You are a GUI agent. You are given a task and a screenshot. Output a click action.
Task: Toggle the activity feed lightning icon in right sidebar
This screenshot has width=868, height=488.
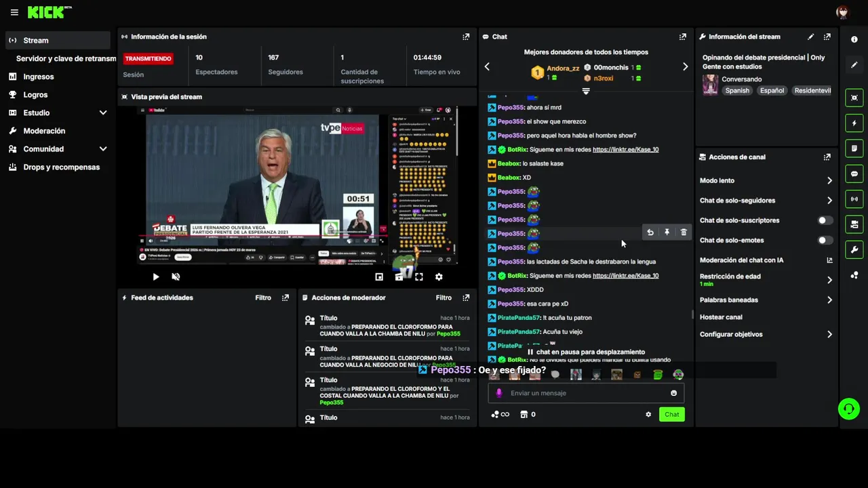tap(854, 123)
